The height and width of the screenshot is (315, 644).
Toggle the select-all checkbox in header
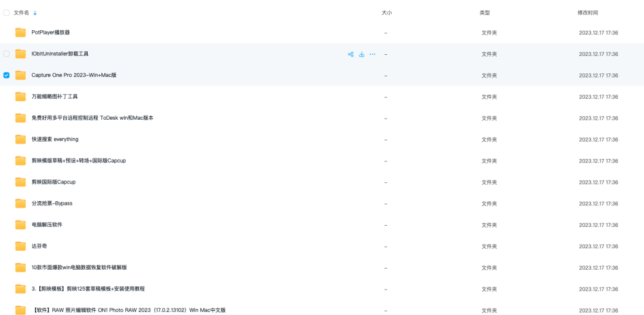click(x=7, y=13)
